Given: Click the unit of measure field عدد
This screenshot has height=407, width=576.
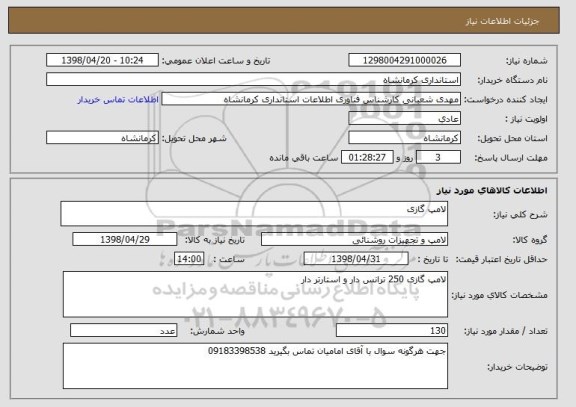Looking at the screenshot, I should 124,331.
